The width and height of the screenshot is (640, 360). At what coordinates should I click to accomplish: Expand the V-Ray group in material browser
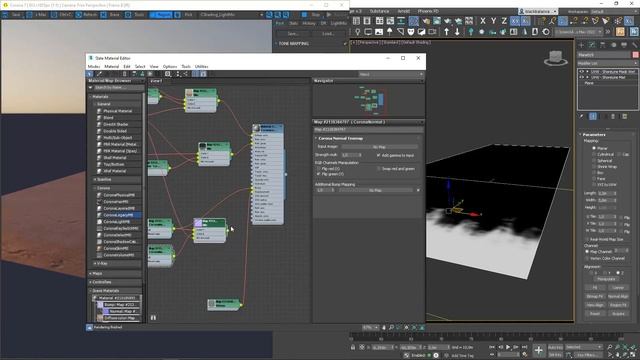95,263
